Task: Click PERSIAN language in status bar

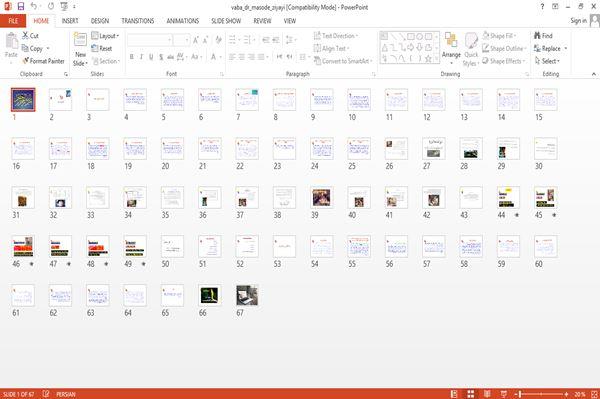Action: tap(66, 394)
